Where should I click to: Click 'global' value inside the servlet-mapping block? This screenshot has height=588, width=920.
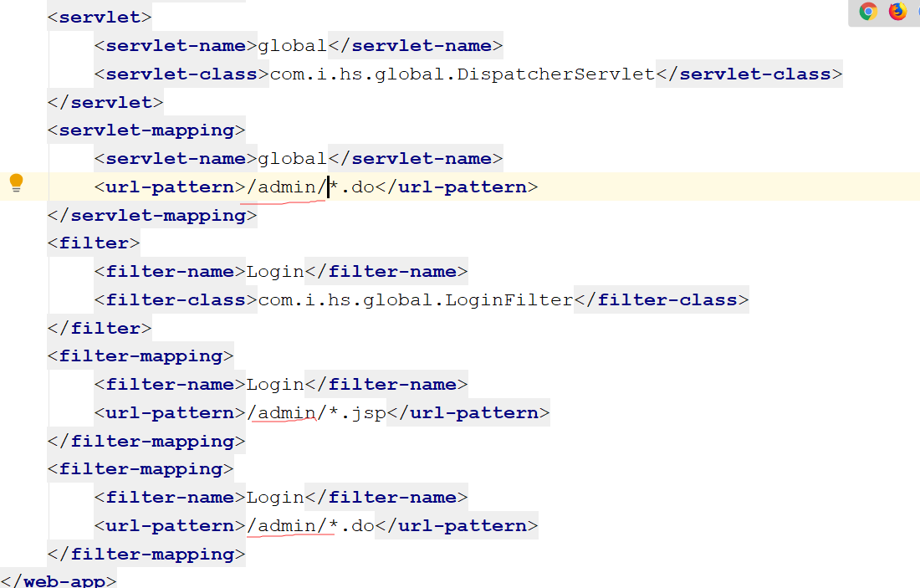click(293, 158)
